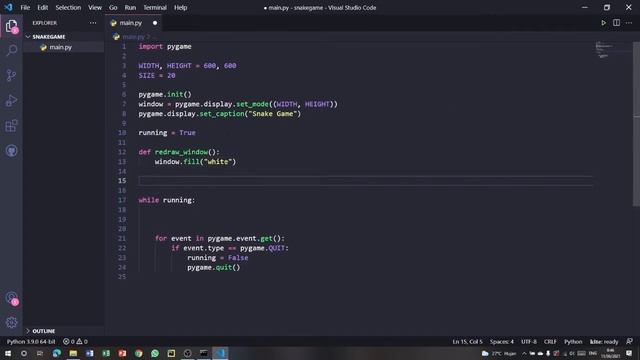Image resolution: width=640 pixels, height=360 pixels.
Task: Split the editor to the right
Action: 616,23
